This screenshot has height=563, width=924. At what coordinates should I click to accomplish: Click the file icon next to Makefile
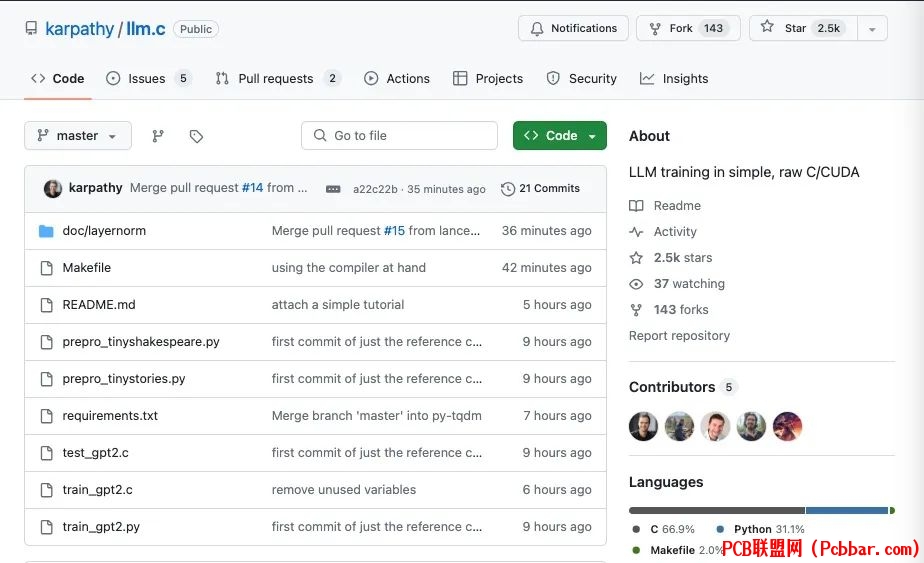pyautogui.click(x=47, y=268)
